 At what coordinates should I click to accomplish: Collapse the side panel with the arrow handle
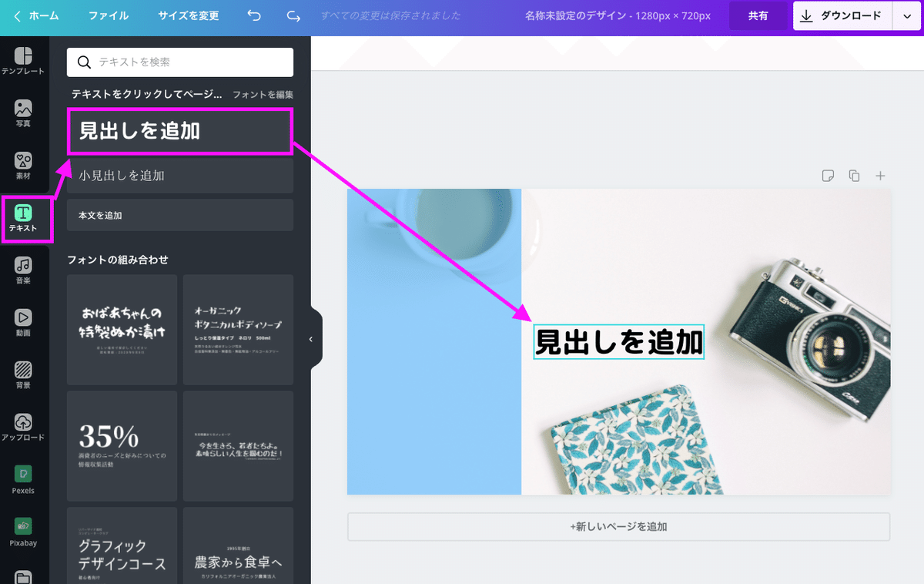click(x=311, y=339)
